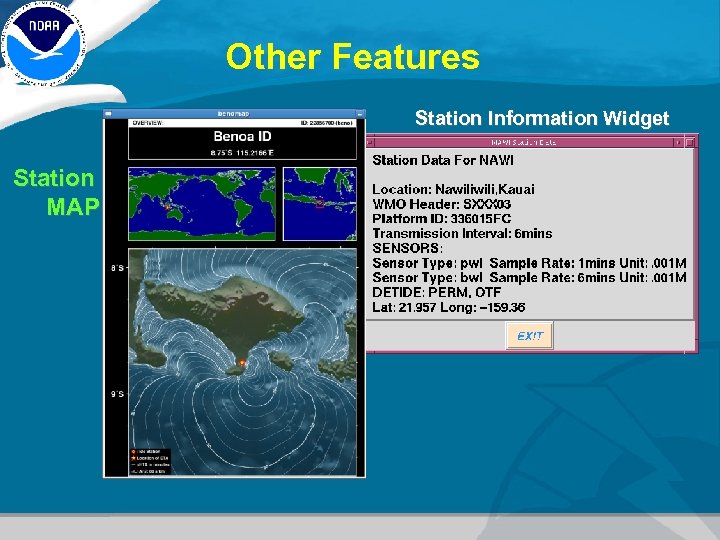Screen dimensions: 720x540
Task: Click the 'ID:' station code at top right
Action: (x=327, y=123)
